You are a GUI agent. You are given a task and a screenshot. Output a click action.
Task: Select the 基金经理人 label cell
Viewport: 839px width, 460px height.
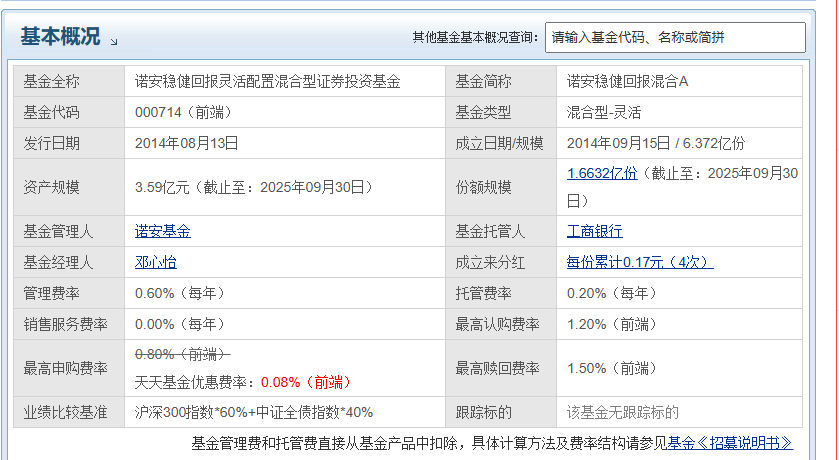(69, 263)
